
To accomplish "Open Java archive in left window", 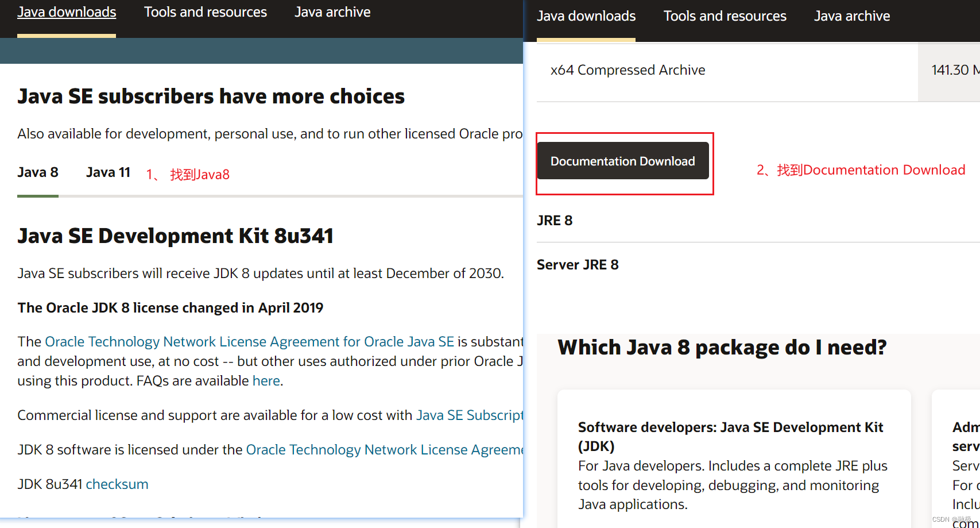I will click(x=332, y=12).
